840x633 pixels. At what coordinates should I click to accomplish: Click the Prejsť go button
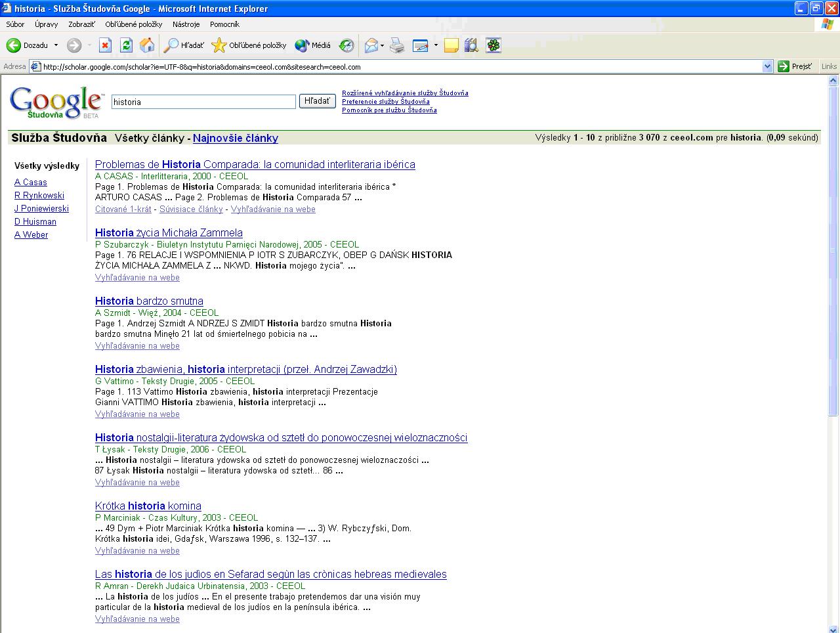tap(795, 66)
